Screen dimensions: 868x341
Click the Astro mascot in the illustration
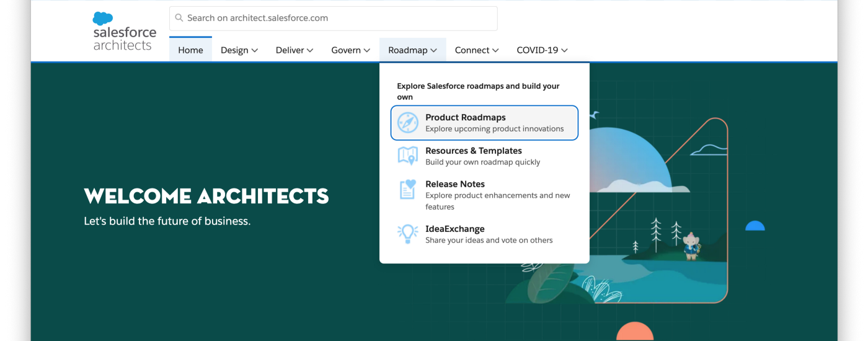pyautogui.click(x=691, y=245)
